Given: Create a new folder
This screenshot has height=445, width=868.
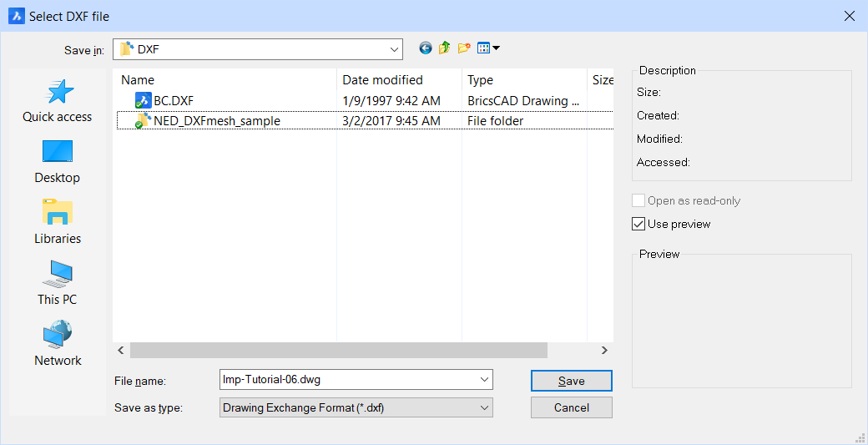Looking at the screenshot, I should click(463, 48).
